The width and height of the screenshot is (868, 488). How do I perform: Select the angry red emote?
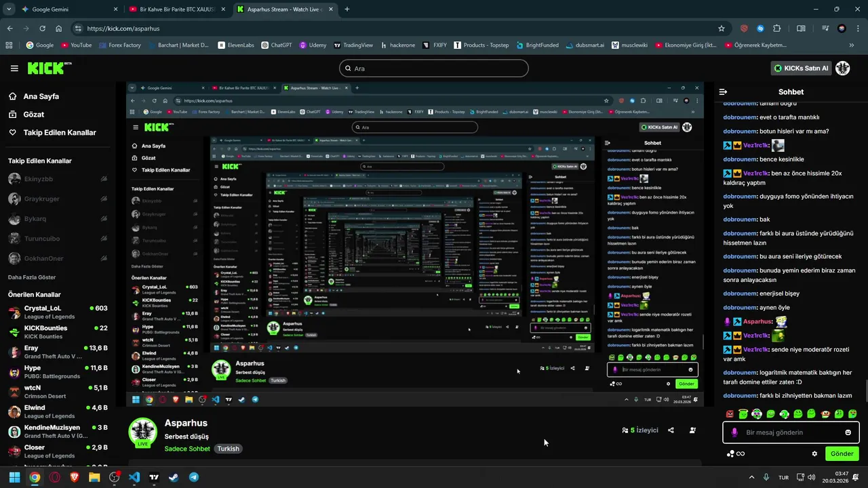click(730, 414)
